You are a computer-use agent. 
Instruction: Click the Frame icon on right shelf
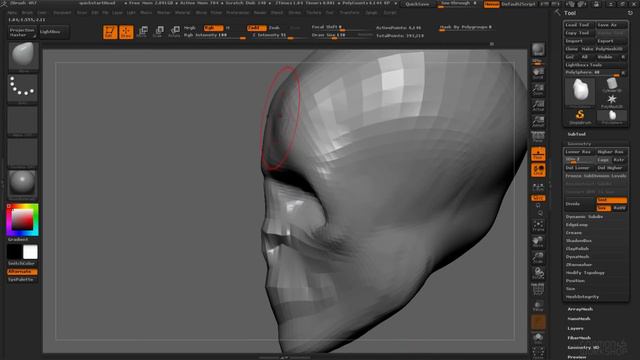(x=538, y=226)
